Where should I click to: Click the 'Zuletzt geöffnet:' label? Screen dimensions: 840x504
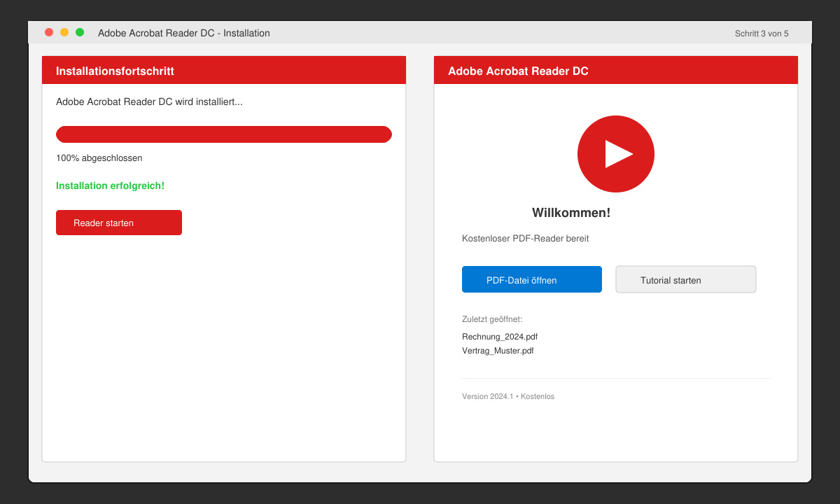pos(492,319)
